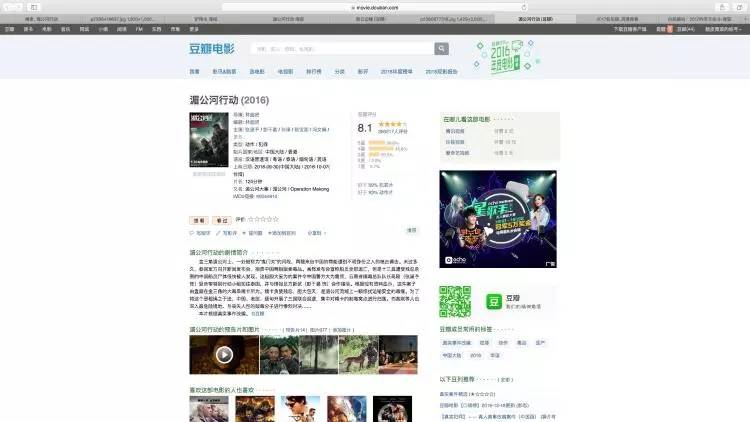Click the 看过 button
This screenshot has height=422, width=750.
(222, 219)
